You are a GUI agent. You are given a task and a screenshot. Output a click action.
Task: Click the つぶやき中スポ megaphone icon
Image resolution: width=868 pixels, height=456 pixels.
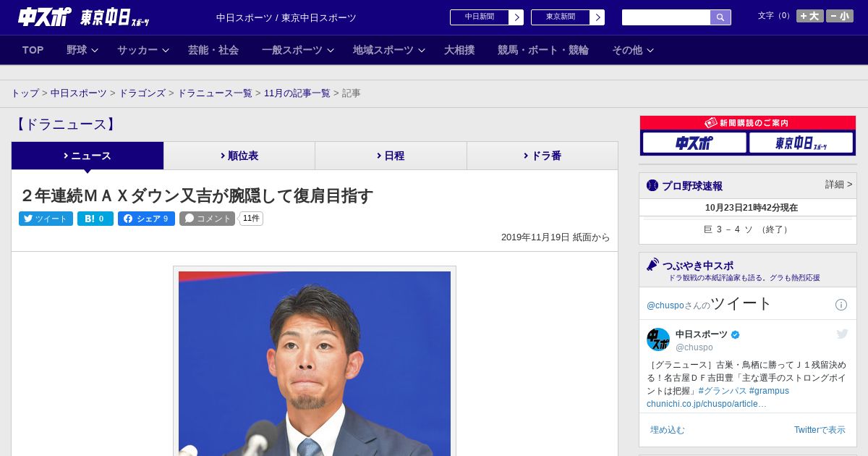(x=653, y=265)
